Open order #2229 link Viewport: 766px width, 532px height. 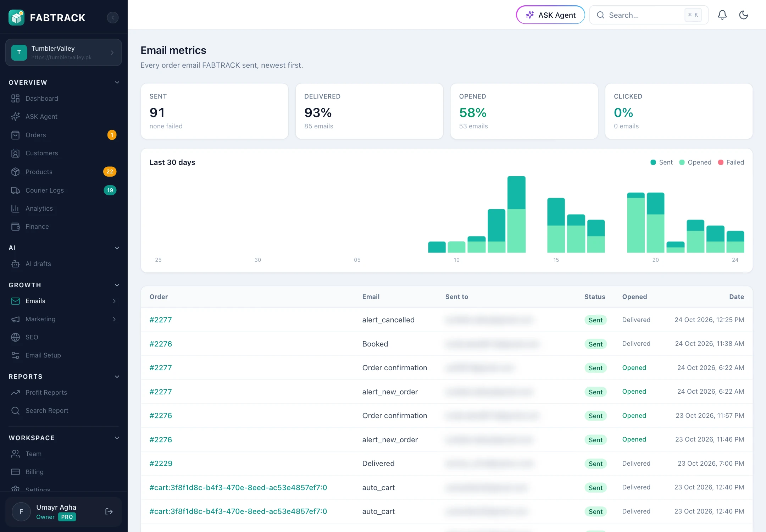pyautogui.click(x=161, y=463)
